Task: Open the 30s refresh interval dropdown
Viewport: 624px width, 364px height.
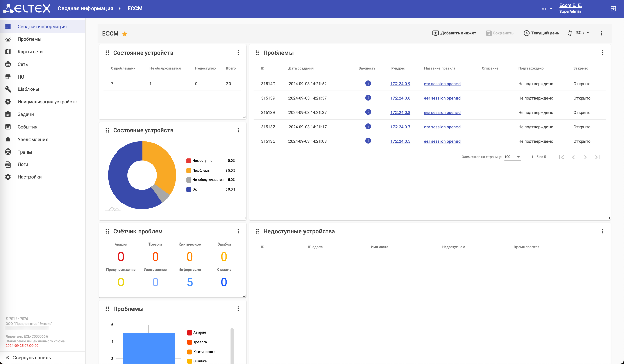Action: coord(583,33)
